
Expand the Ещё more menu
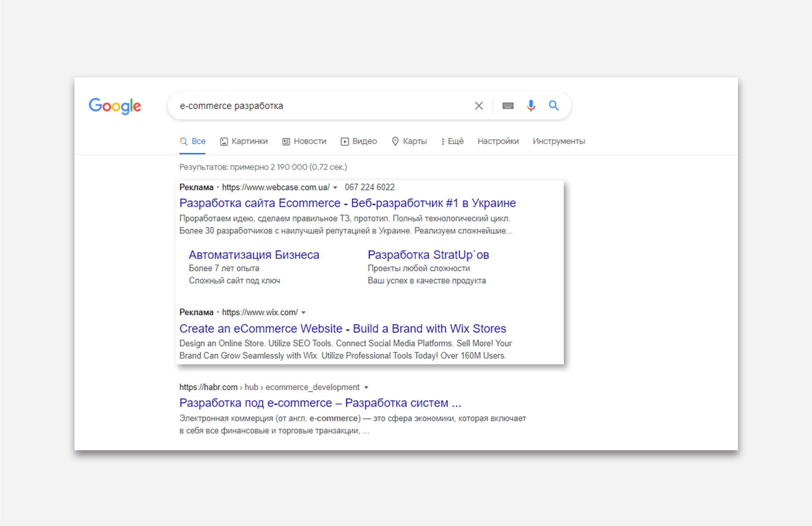(x=452, y=141)
